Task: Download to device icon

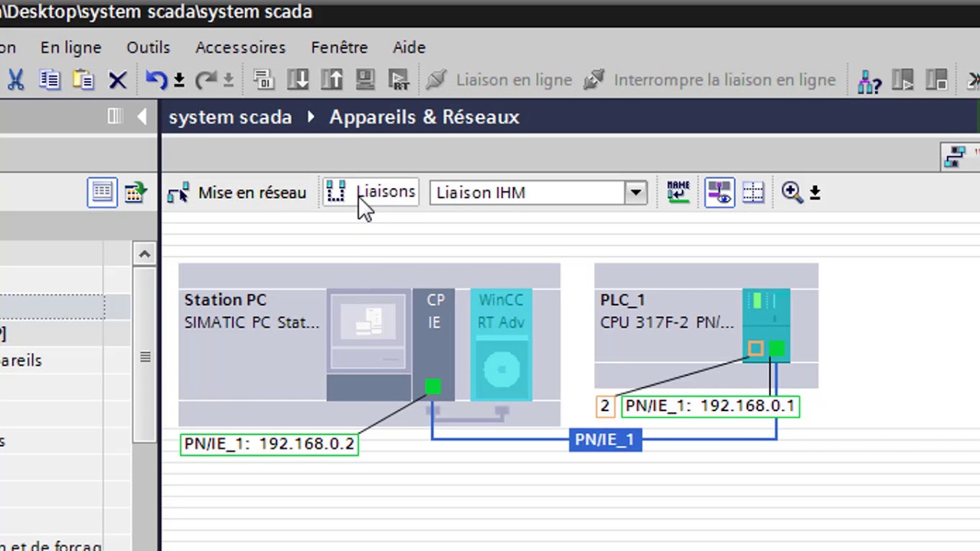Action: tap(298, 80)
